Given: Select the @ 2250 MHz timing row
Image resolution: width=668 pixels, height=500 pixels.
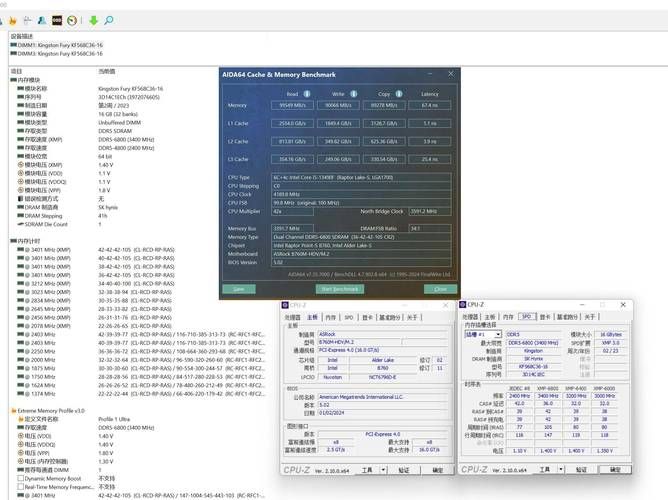Looking at the screenshot, I should pos(141,351).
